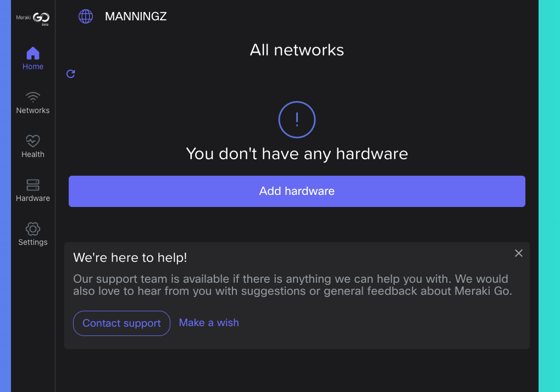Click the Home text label in the sidebar
This screenshot has height=392, width=560.
pos(33,66)
